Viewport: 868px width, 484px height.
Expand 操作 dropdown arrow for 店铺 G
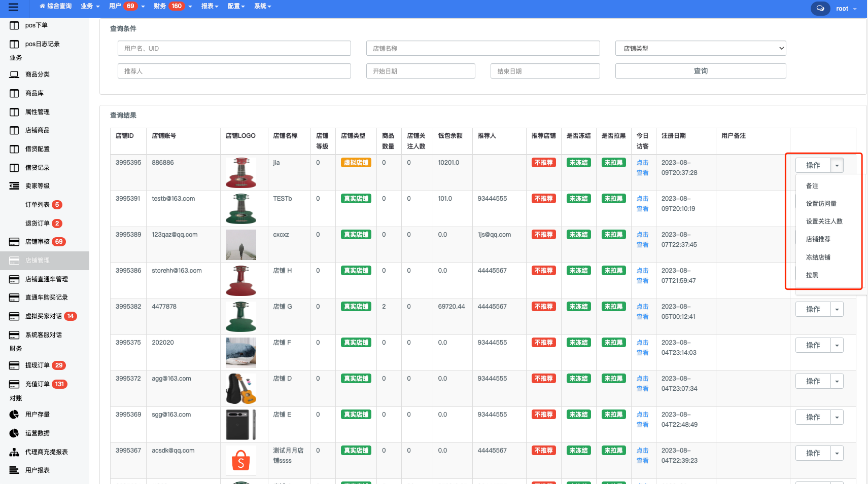point(837,309)
